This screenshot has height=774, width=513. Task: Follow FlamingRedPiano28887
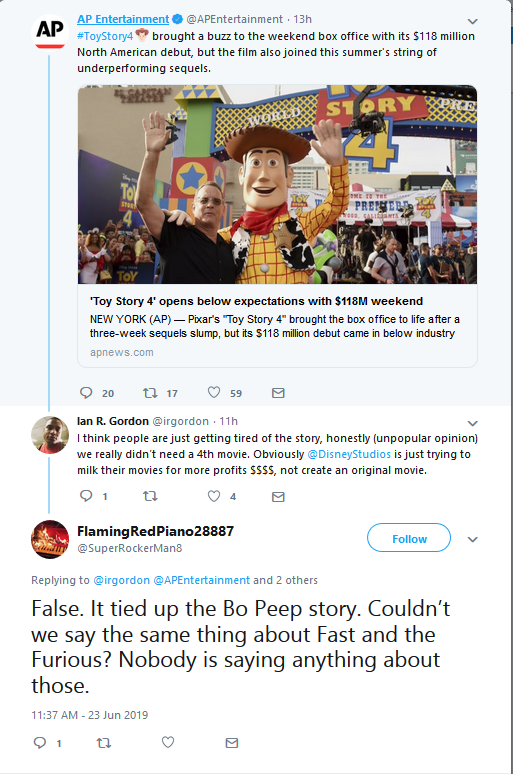[x=409, y=538]
